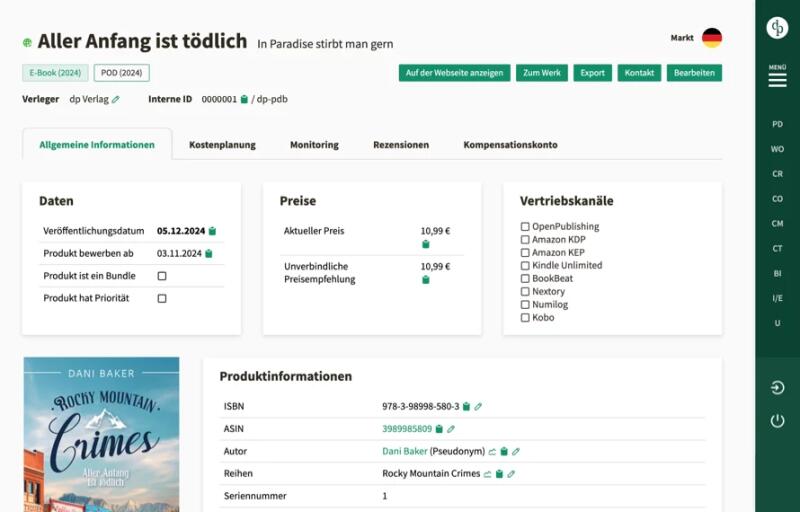Open U in the sidebar
This screenshot has width=800, height=512.
click(777, 323)
